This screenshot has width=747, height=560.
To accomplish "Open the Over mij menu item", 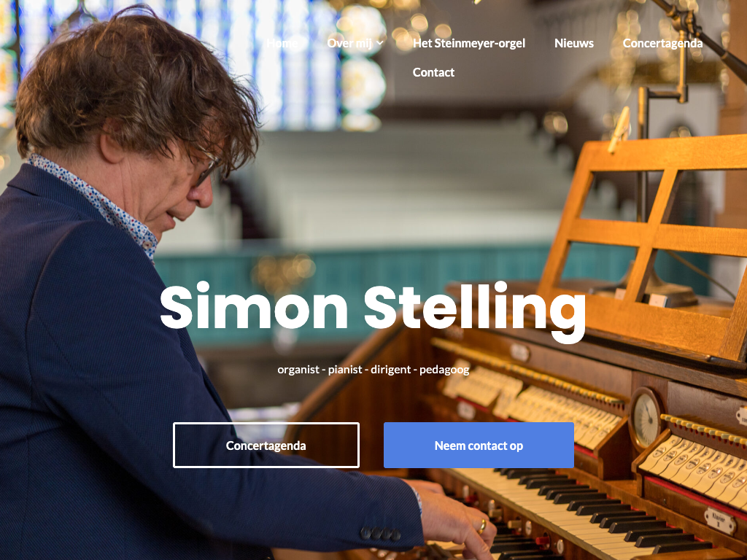I will pyautogui.click(x=349, y=43).
